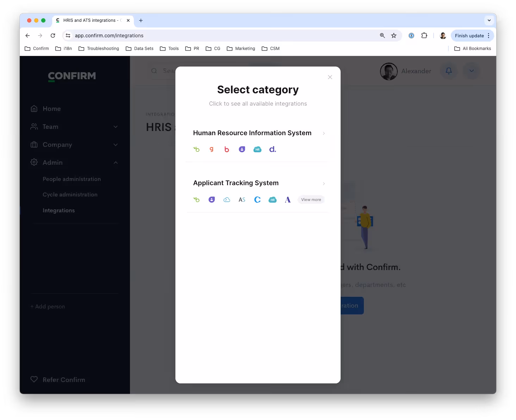
Task: Open the user menu dropdown arrow
Action: pos(472,71)
